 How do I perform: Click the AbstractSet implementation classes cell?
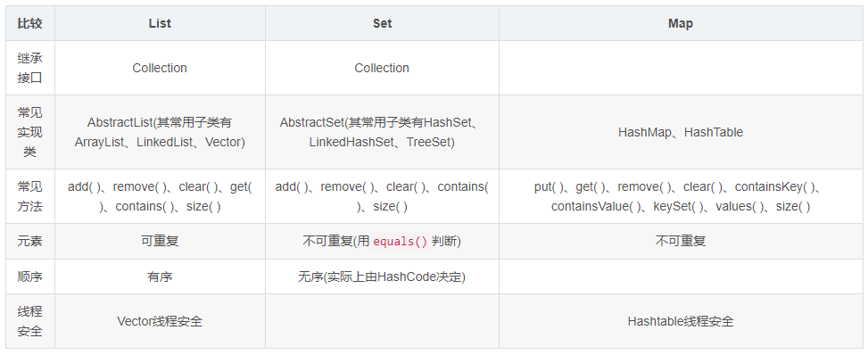click(382, 132)
